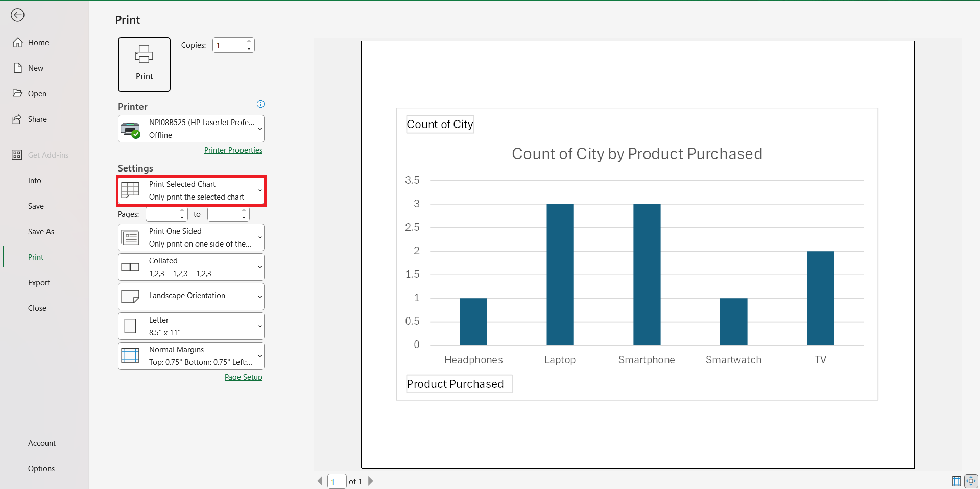Screen dimensions: 980x489
Task: Open the Letter paper size dropdown
Action: point(192,326)
